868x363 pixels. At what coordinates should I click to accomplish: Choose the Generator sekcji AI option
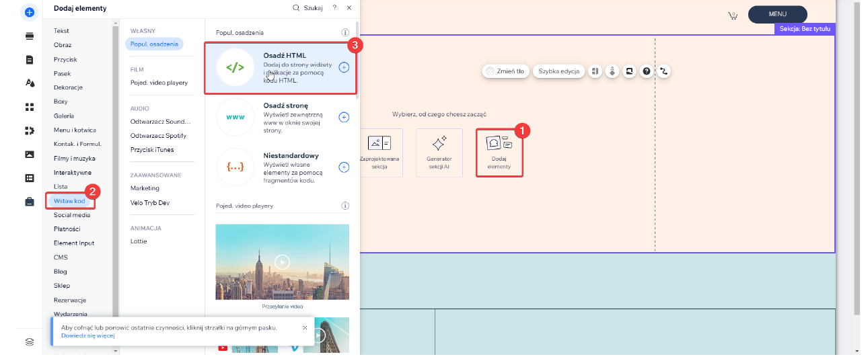click(x=439, y=153)
